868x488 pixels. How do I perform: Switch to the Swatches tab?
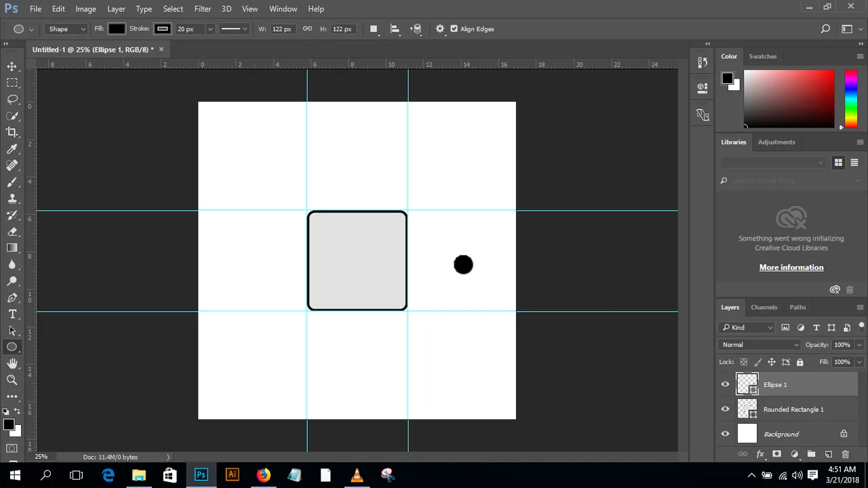point(762,56)
